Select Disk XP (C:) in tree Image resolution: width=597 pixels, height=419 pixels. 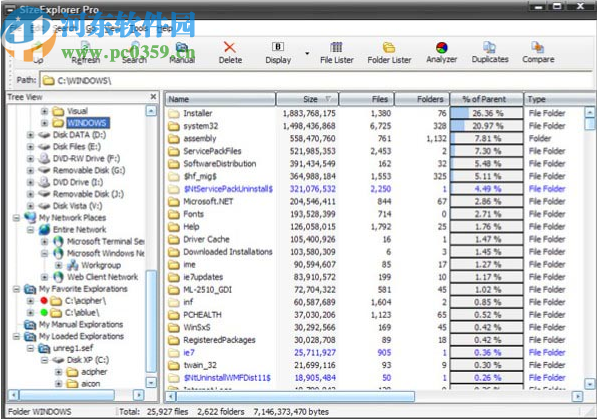[x=88, y=360]
